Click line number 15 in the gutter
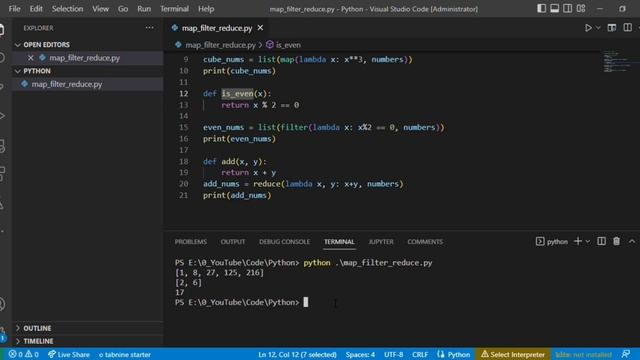640x360 pixels. [184, 127]
